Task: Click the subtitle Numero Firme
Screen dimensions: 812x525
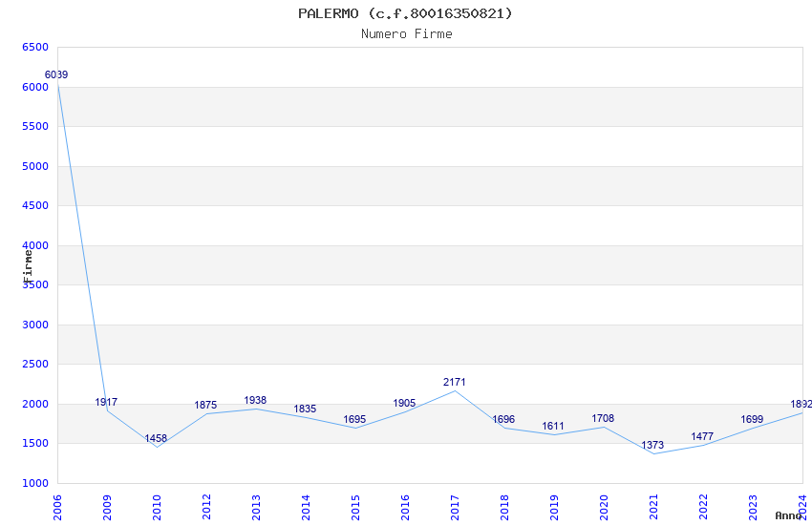Action: click(407, 33)
